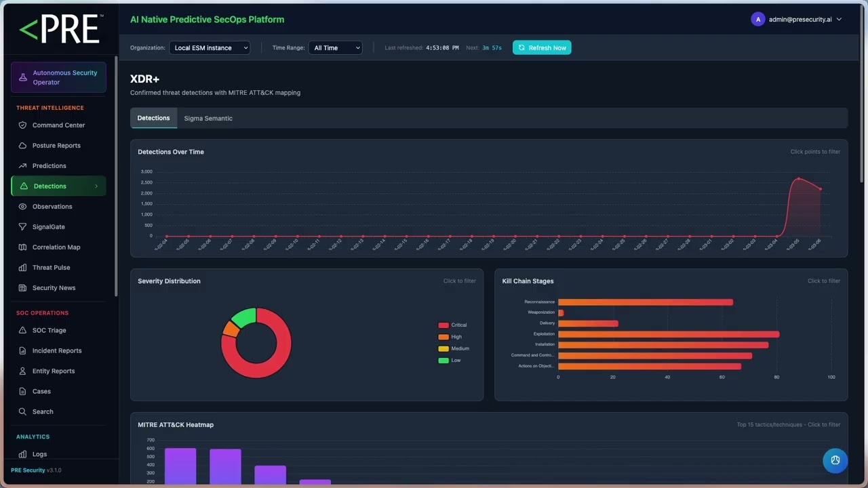Click the PRE logo in the sidebar
This screenshot has height=488, width=868.
61,29
